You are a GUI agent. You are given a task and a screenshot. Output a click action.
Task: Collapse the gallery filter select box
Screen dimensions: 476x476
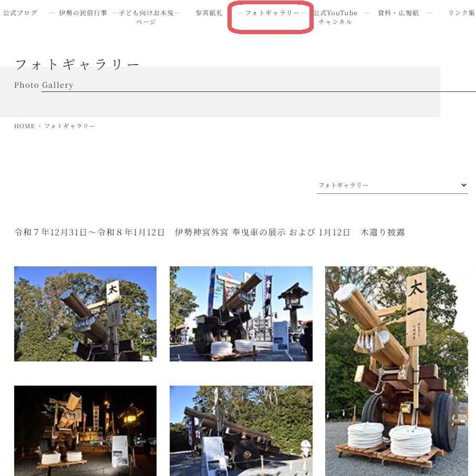pos(391,185)
